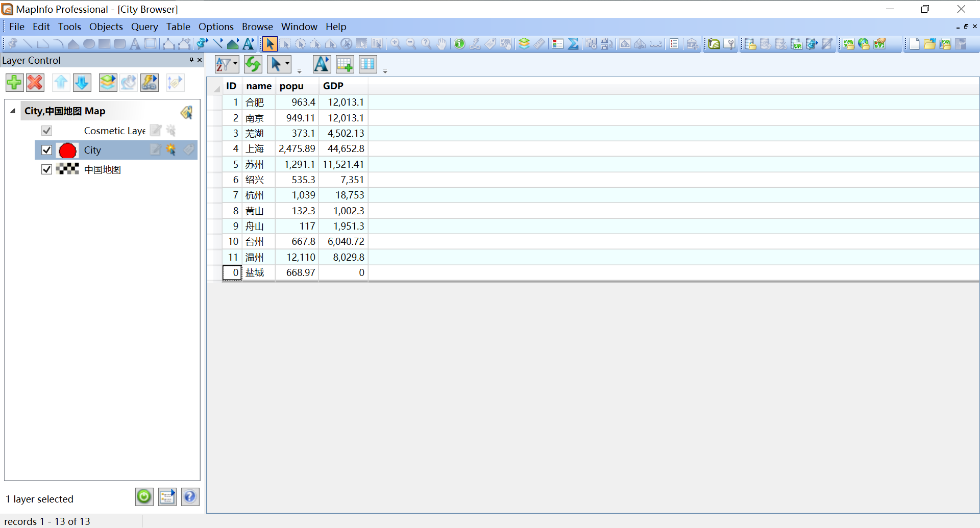Screen dimensions: 980x528
Task: Choose the Text drawing tool
Action: [x=135, y=44]
